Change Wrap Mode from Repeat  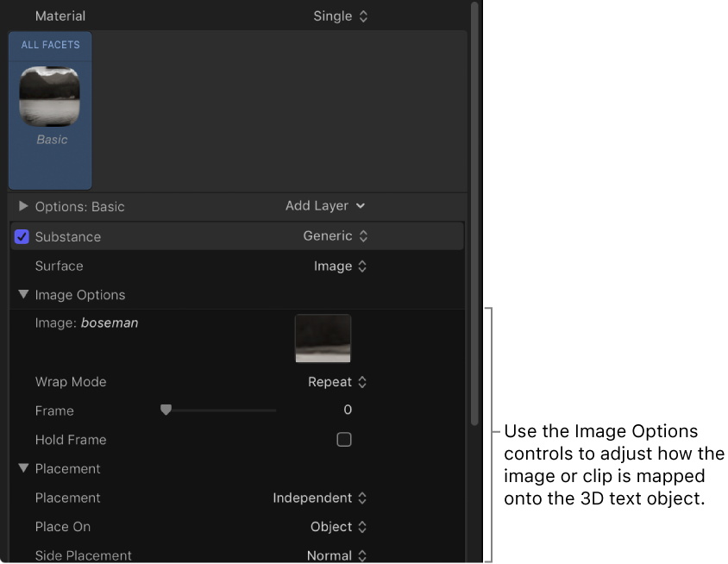[x=337, y=381]
